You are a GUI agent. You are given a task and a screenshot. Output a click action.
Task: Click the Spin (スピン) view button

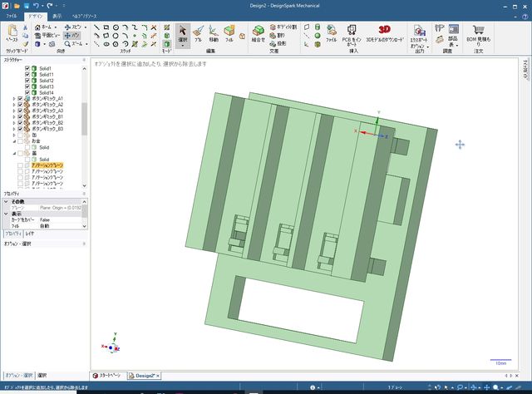pyautogui.click(x=76, y=27)
